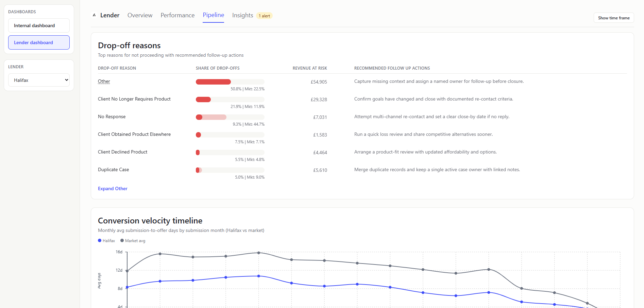Select the Internal dashboard

point(39,25)
